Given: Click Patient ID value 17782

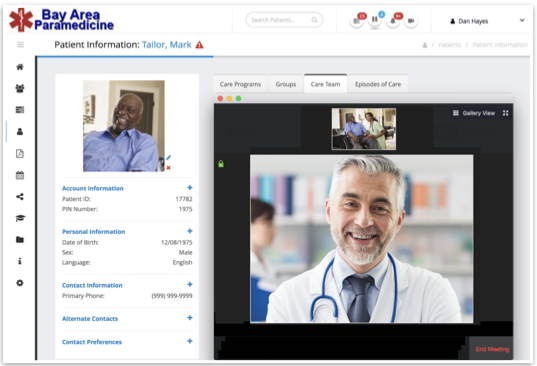Looking at the screenshot, I should 184,199.
